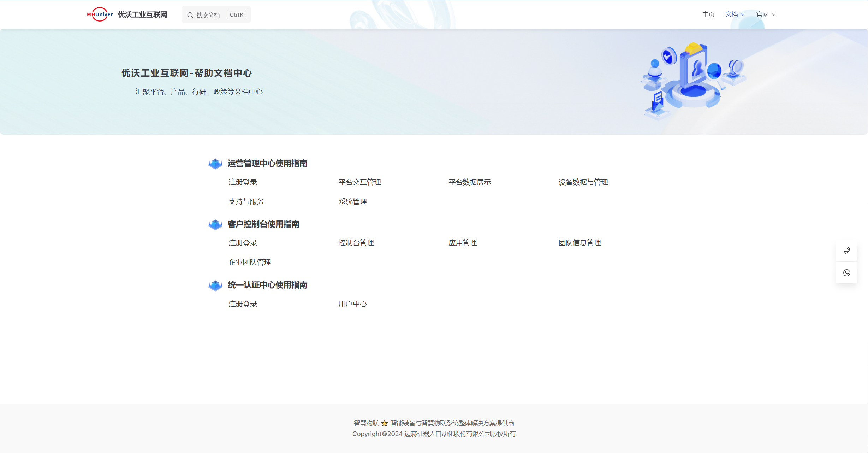The height and width of the screenshot is (453, 868).
Task: Open the 平台数据展示 page
Action: click(x=469, y=182)
